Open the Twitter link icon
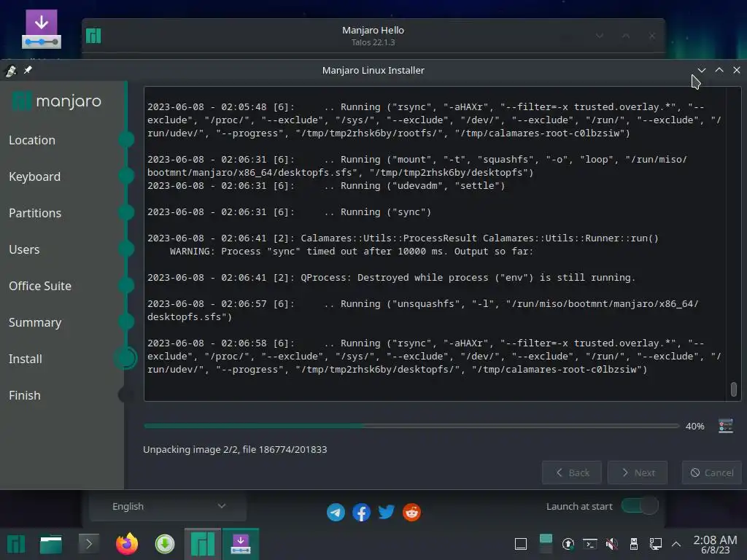Viewport: 747px width, 560px height. tap(387, 513)
